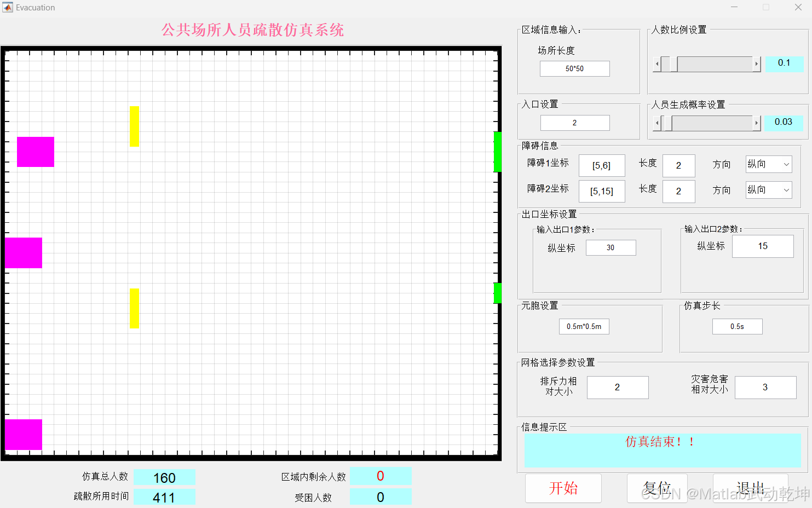Select the 出口1 纵坐标 field showing 30
The image size is (812, 508).
(x=611, y=247)
